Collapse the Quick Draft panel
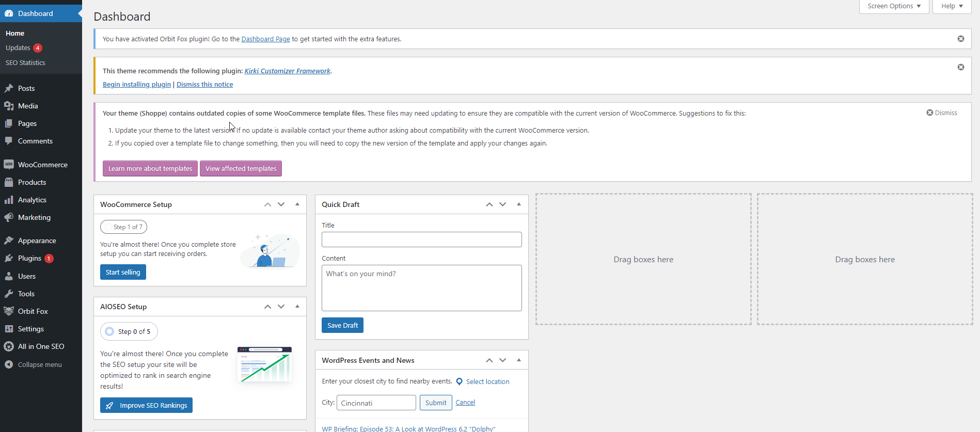This screenshot has width=980, height=432. [519, 204]
